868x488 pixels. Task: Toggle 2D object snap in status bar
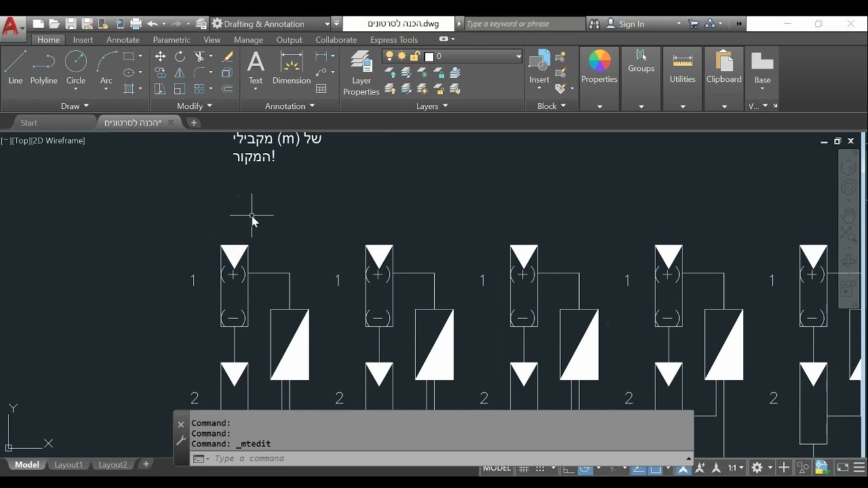655,468
